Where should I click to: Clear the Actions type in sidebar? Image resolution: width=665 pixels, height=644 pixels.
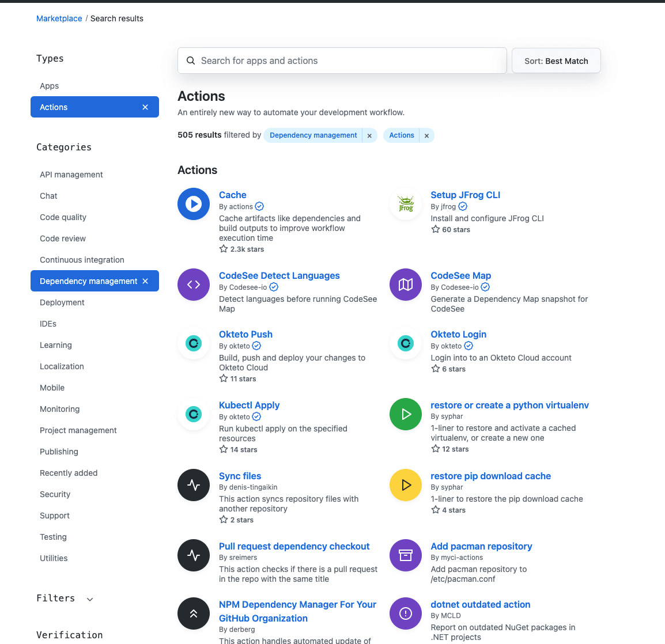tap(145, 107)
